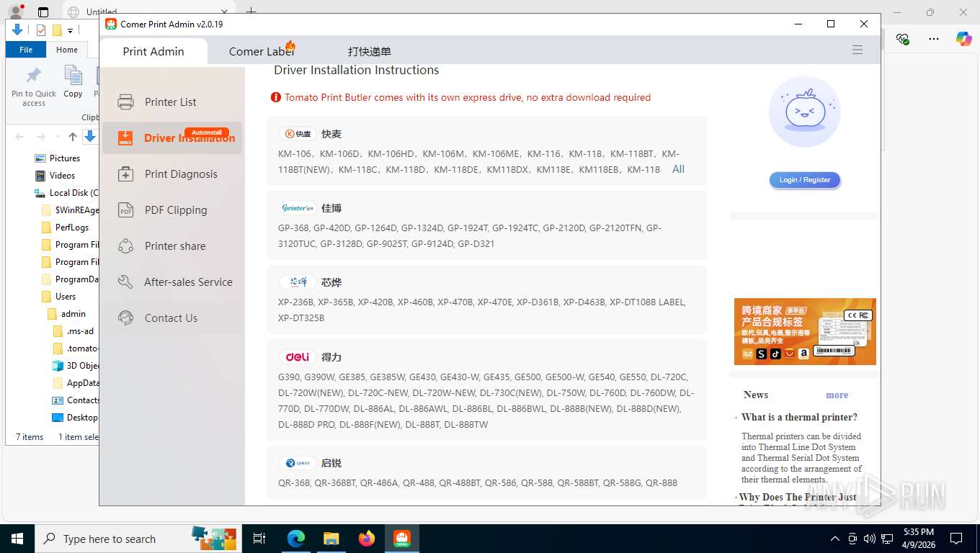This screenshot has height=553, width=980.
Task: Click the more link beside News
Action: coord(837,395)
